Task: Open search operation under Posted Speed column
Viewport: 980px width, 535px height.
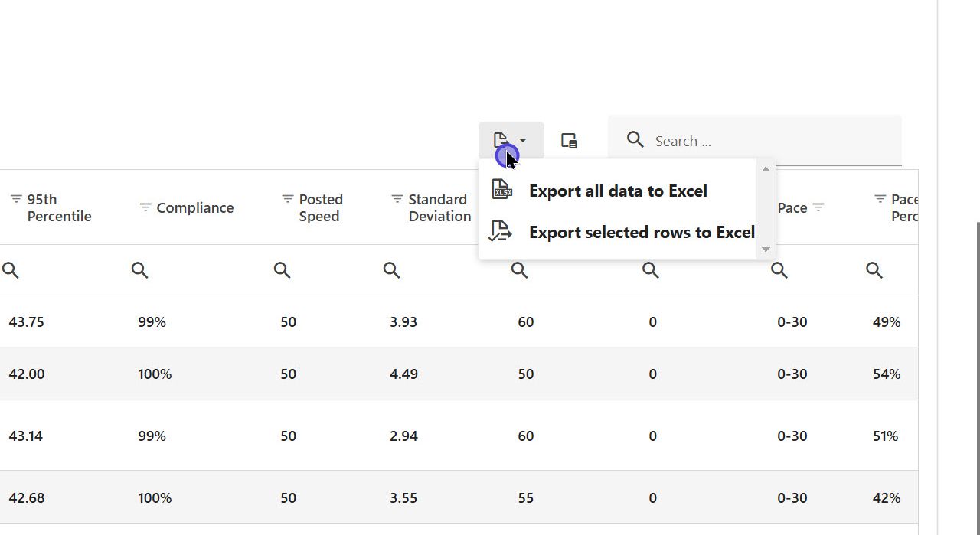Action: [282, 269]
